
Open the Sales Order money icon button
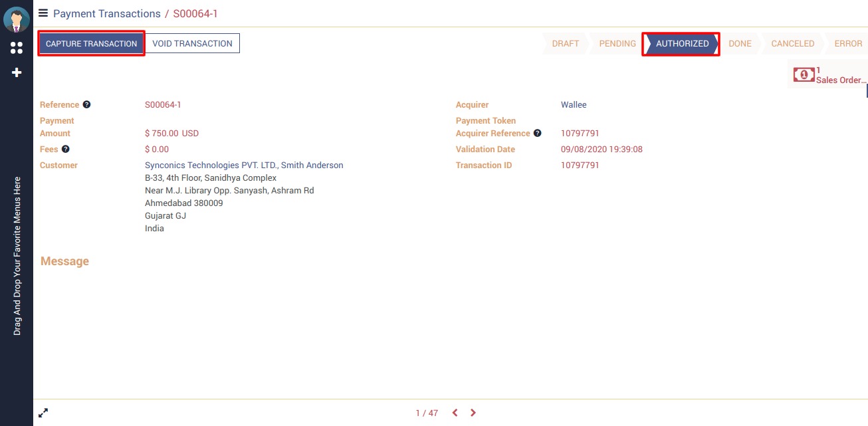coord(804,75)
